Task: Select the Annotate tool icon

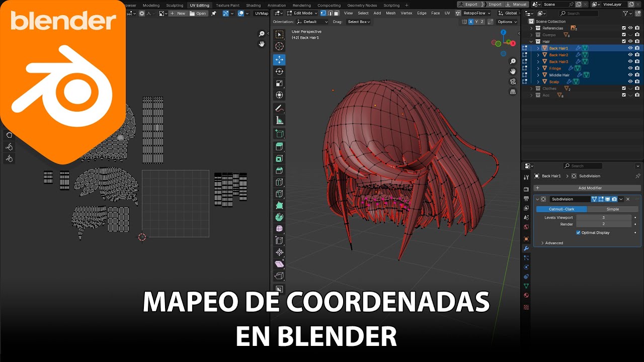Action: click(x=279, y=108)
